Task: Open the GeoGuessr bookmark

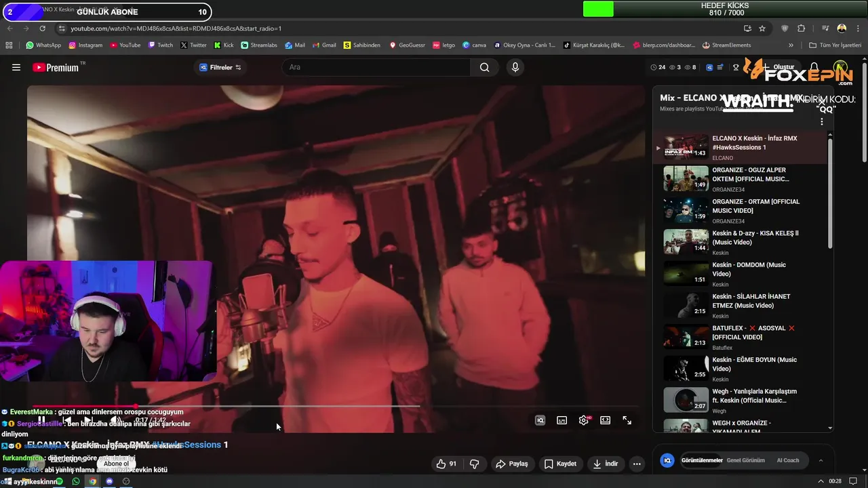Action: pos(407,45)
